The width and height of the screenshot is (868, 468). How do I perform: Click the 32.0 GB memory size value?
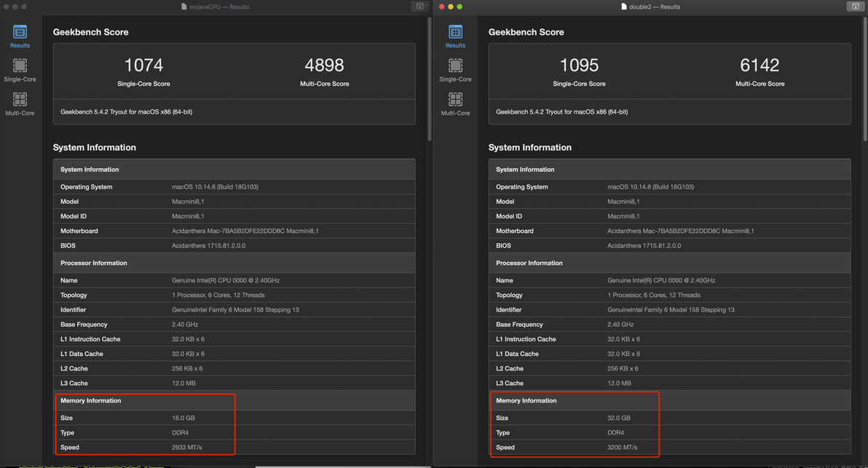(x=619, y=419)
